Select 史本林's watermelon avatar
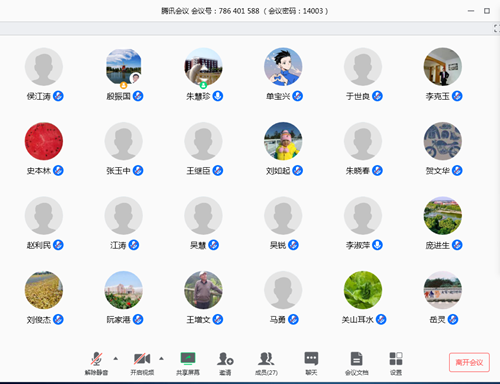500x384 pixels. point(44,141)
